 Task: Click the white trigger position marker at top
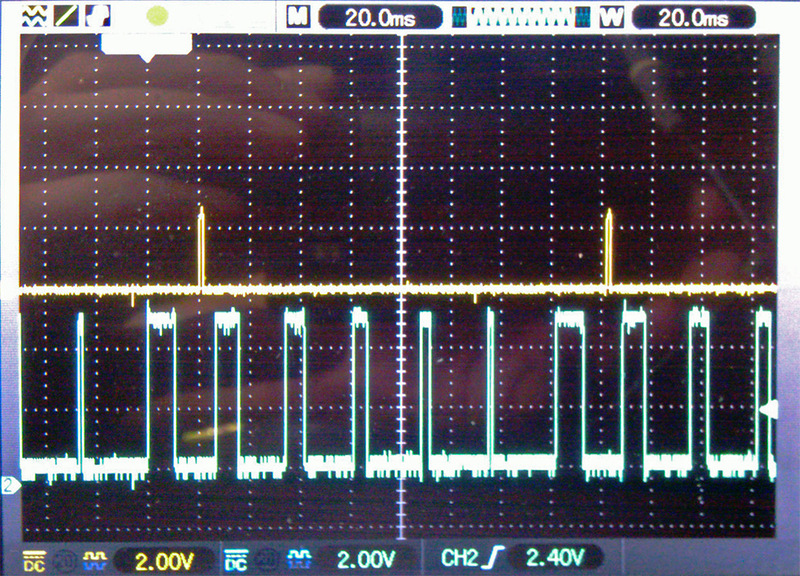[147, 46]
